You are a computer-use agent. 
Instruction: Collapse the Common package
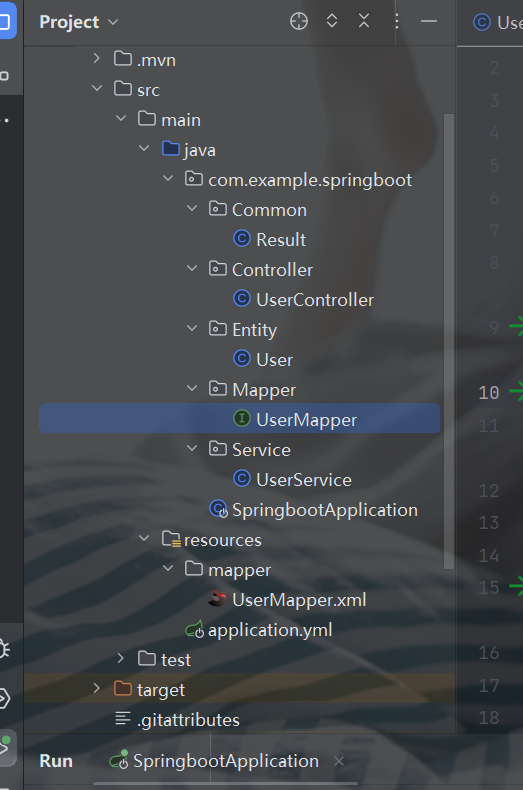(x=192, y=209)
